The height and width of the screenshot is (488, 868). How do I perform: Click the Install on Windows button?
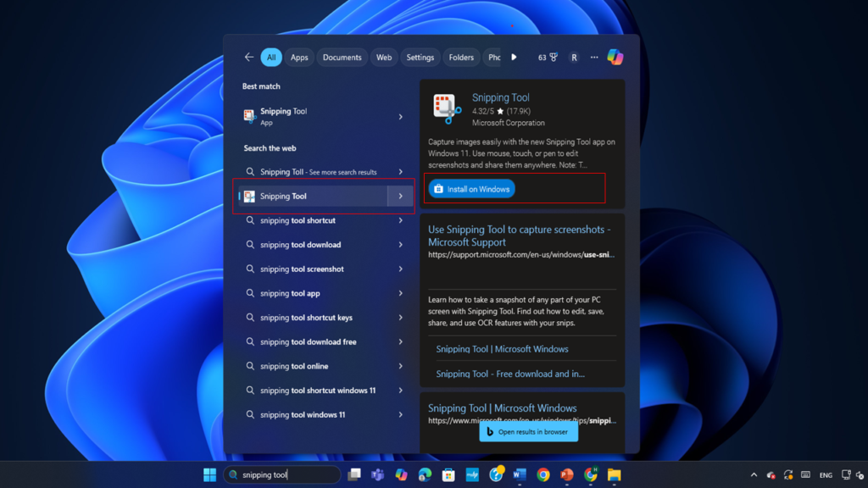471,189
